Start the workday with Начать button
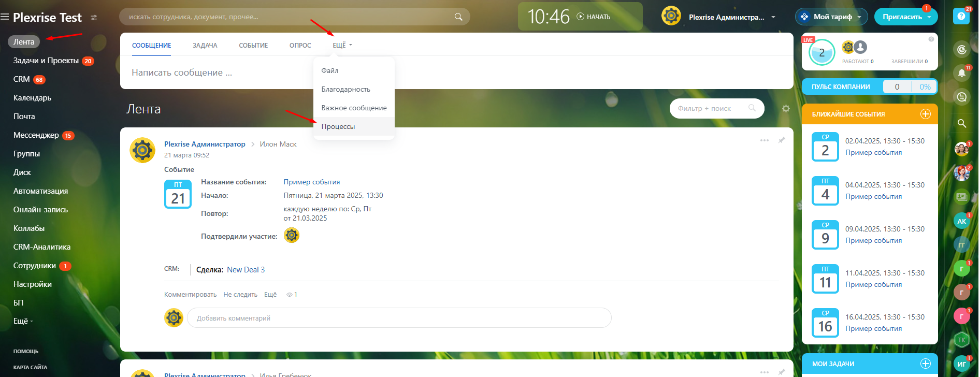Image resolution: width=980 pixels, height=377 pixels. click(x=594, y=17)
